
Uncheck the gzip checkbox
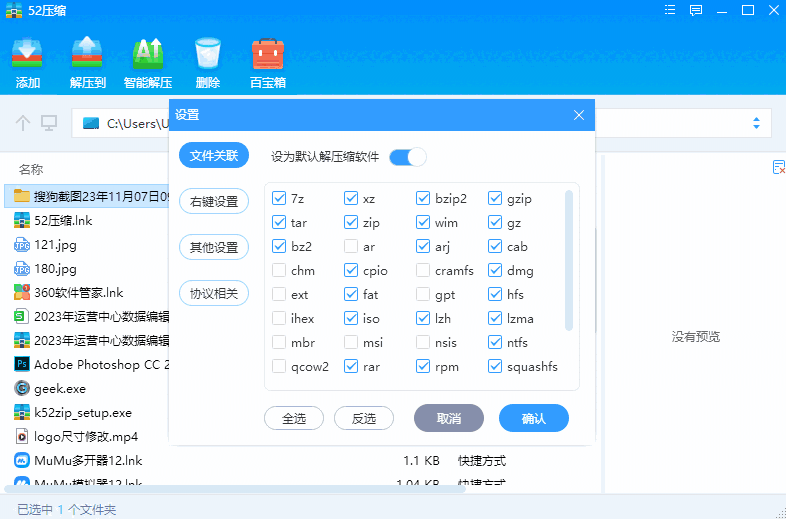[x=495, y=199]
